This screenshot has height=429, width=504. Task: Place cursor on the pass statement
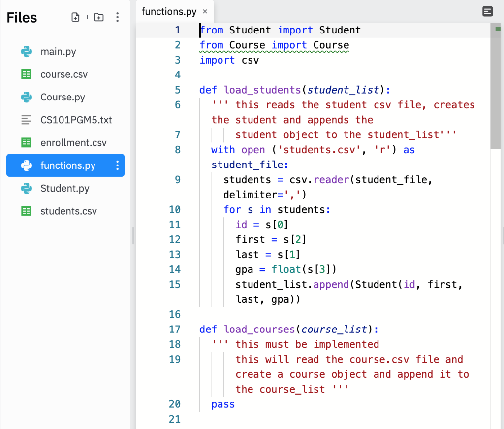point(222,404)
